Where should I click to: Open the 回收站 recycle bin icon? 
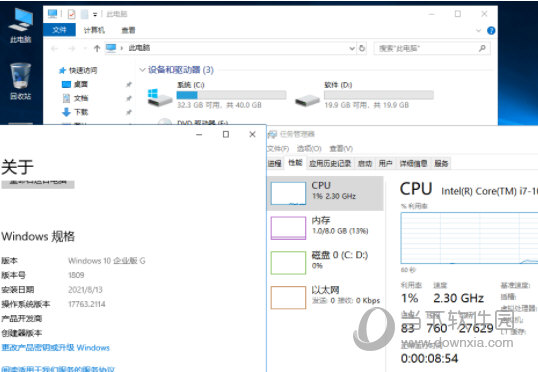click(21, 82)
